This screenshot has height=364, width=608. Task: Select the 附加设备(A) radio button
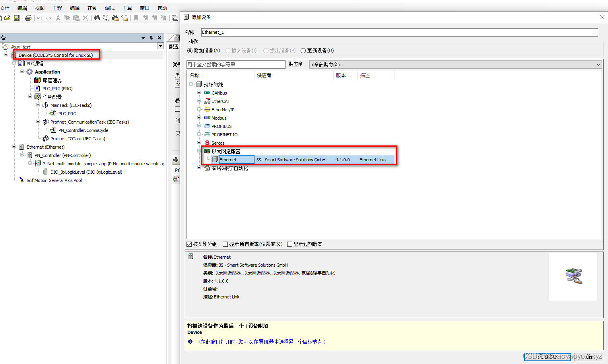point(190,50)
